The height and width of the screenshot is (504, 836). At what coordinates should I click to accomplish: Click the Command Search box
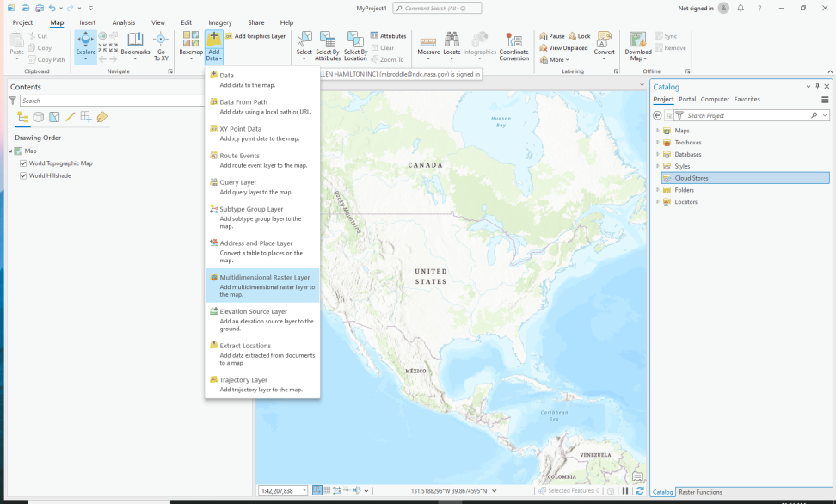pos(437,8)
